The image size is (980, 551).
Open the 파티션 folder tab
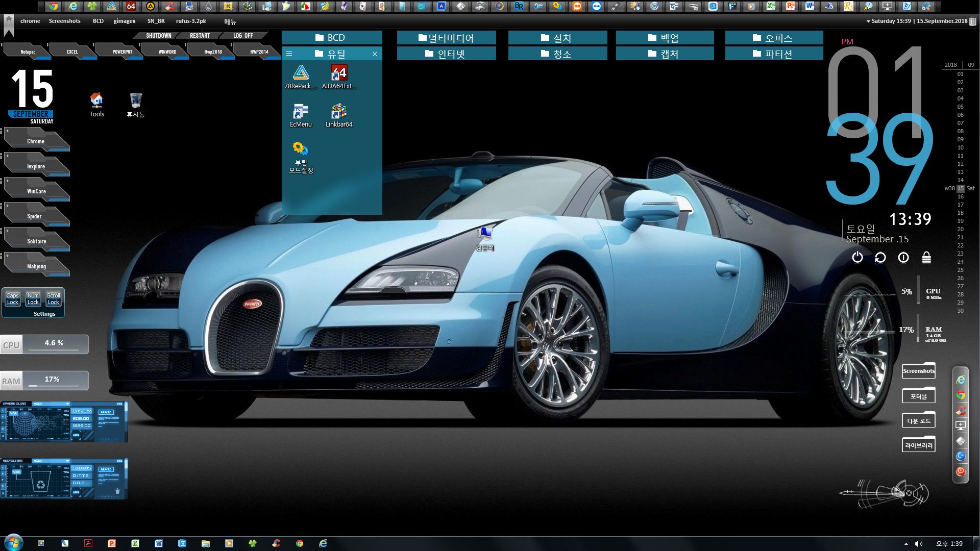[774, 54]
